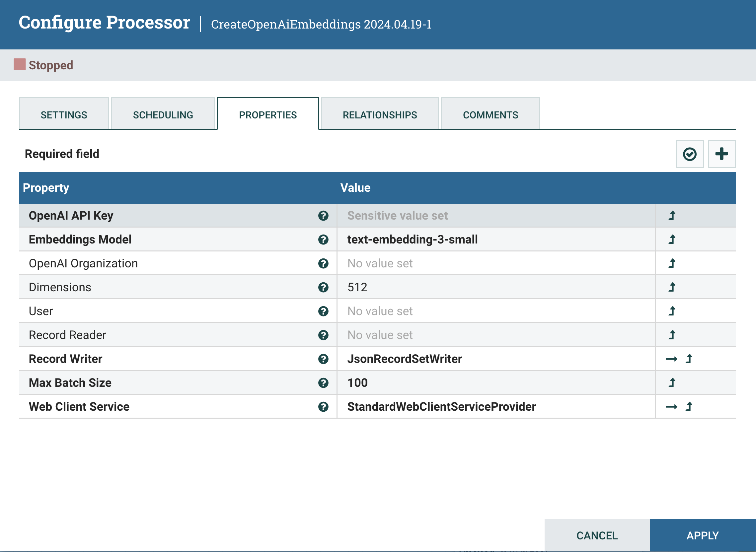Click the Property column header

pos(46,188)
